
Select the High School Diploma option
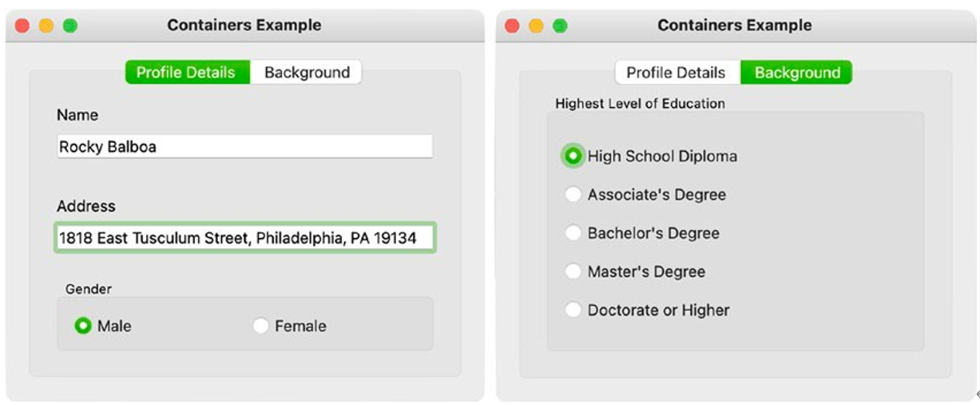pyautogui.click(x=573, y=157)
